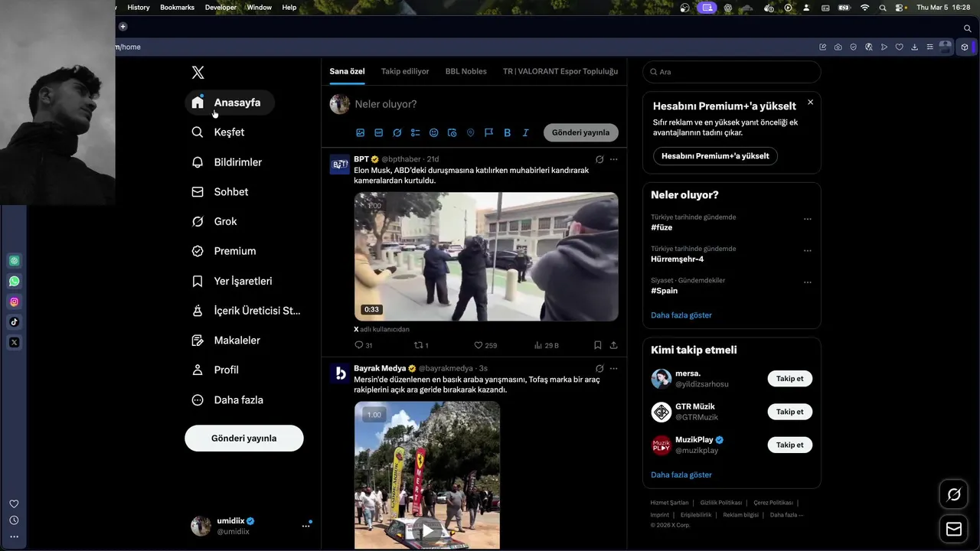Click Hesabını Premium+'a yükselt button
Screen dimensions: 980x551
[x=715, y=156]
